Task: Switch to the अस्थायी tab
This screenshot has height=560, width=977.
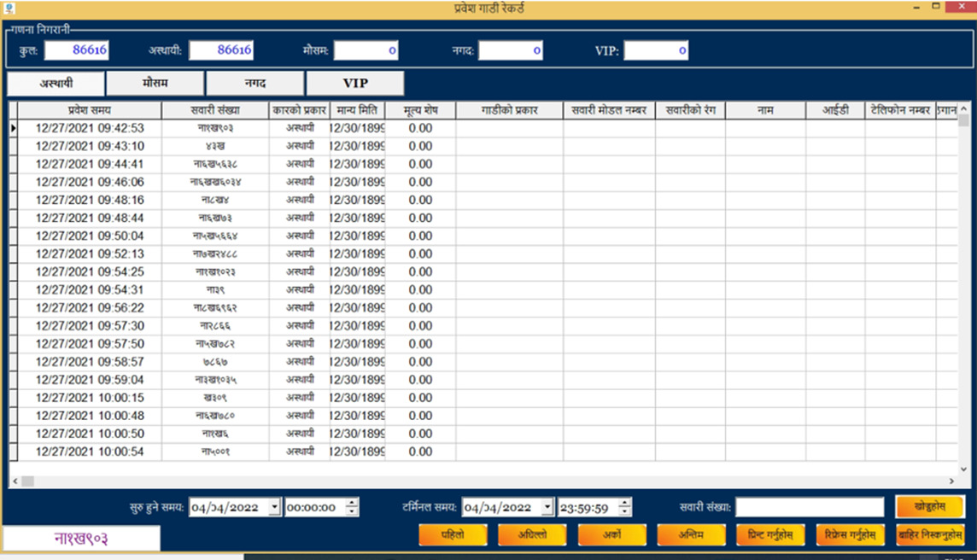Action: [x=56, y=84]
